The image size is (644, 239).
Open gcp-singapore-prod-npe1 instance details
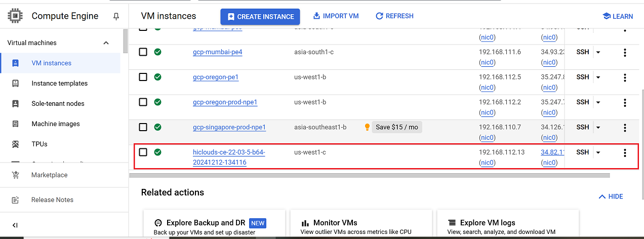pos(229,127)
